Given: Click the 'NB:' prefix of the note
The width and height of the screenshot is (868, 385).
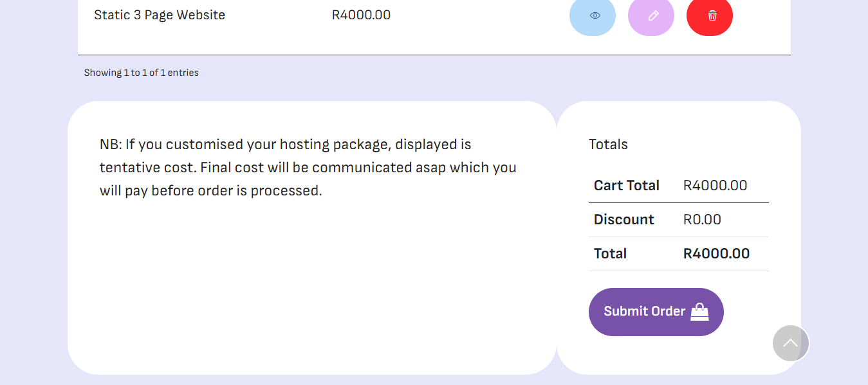Looking at the screenshot, I should (x=111, y=145).
